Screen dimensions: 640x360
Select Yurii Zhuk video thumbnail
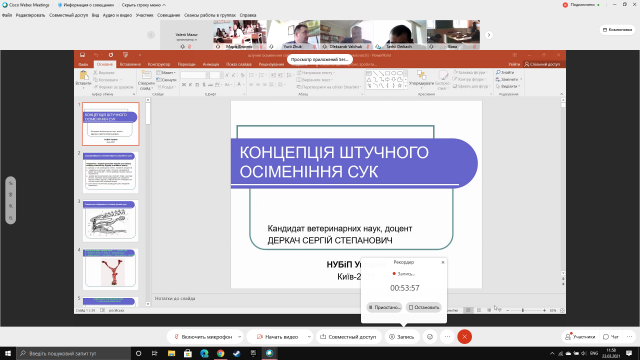pyautogui.click(x=293, y=35)
